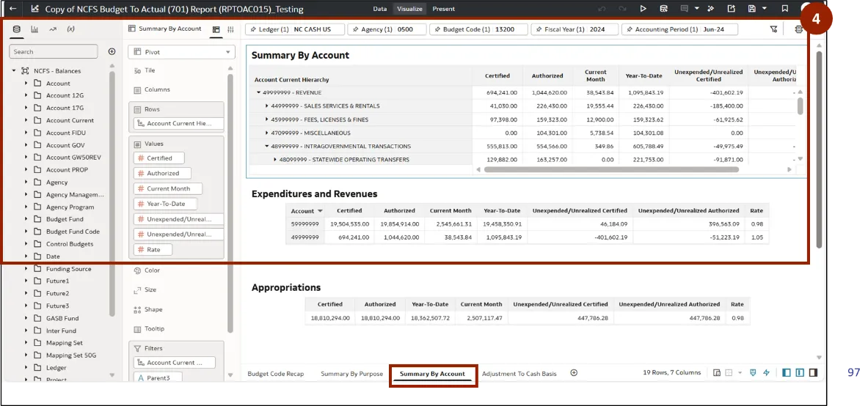The width and height of the screenshot is (868, 406).
Task: Toggle the right panel visibility
Action: [x=813, y=373]
